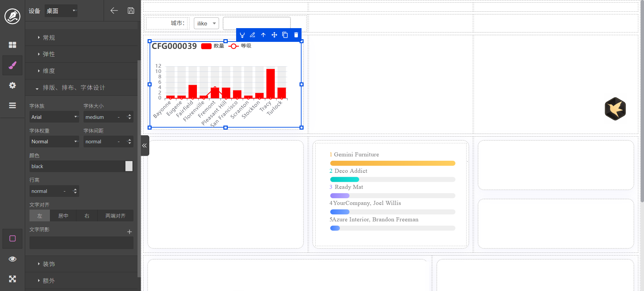The image size is (644, 291).
Task: Set text alignment to 居中
Action: [63, 216]
